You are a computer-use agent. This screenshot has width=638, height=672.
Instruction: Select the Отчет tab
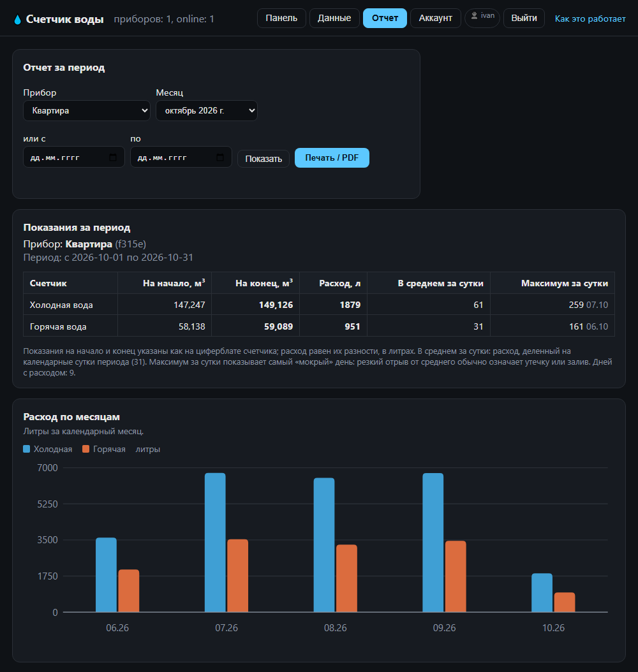[385, 18]
